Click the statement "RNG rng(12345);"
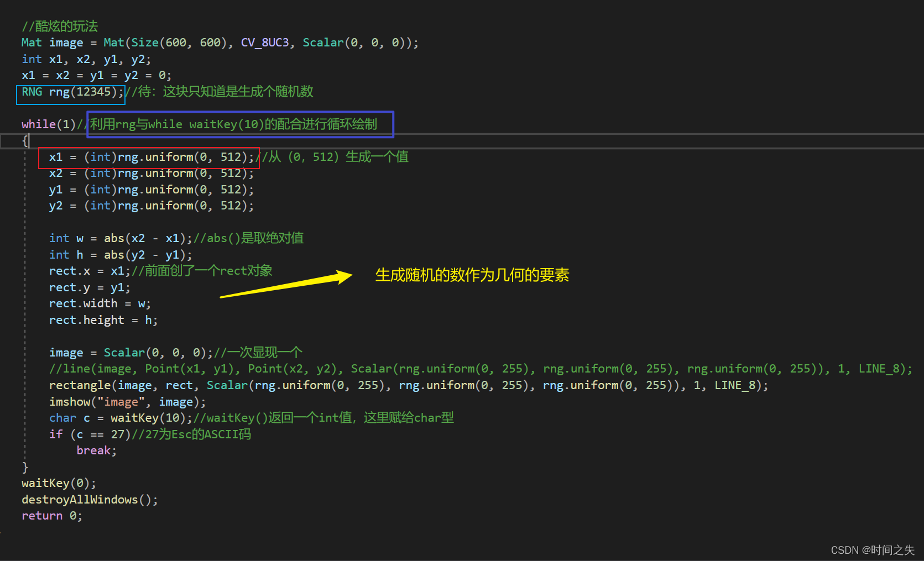 coord(72,92)
